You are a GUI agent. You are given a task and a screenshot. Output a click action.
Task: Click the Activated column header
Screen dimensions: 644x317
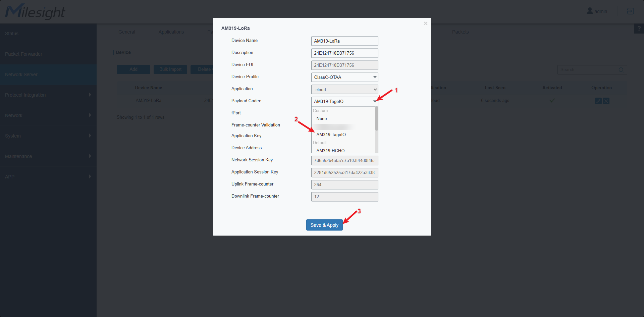click(x=552, y=88)
